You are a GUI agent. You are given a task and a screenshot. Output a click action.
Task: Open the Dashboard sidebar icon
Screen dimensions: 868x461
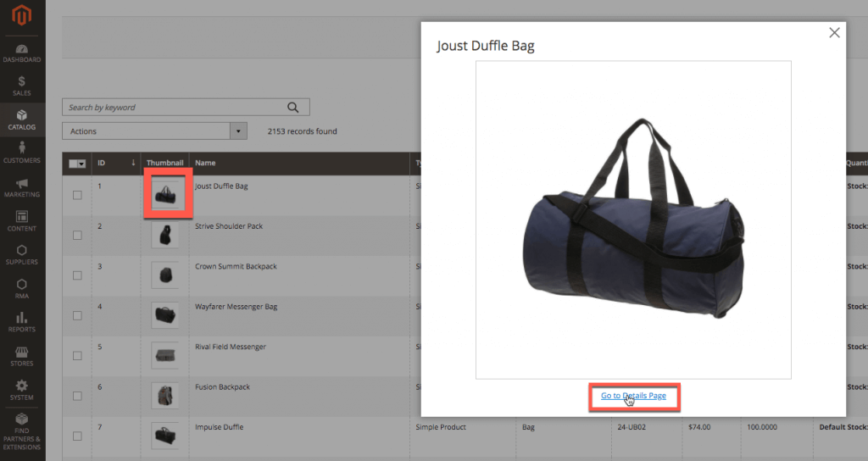coord(22,52)
